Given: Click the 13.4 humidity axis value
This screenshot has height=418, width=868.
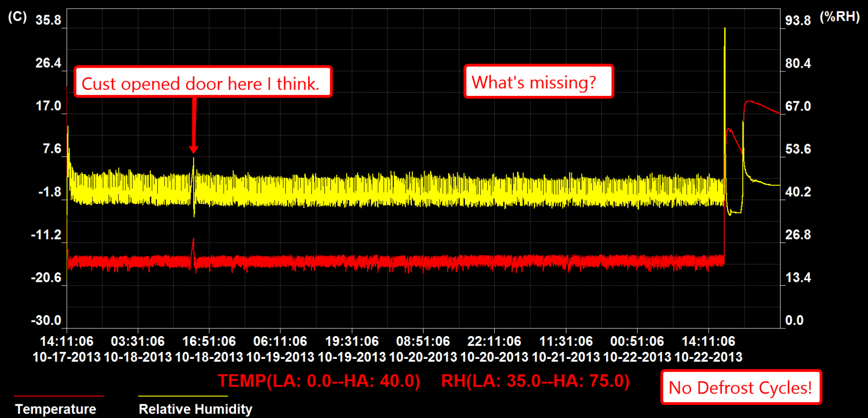Looking at the screenshot, I should [x=798, y=278].
